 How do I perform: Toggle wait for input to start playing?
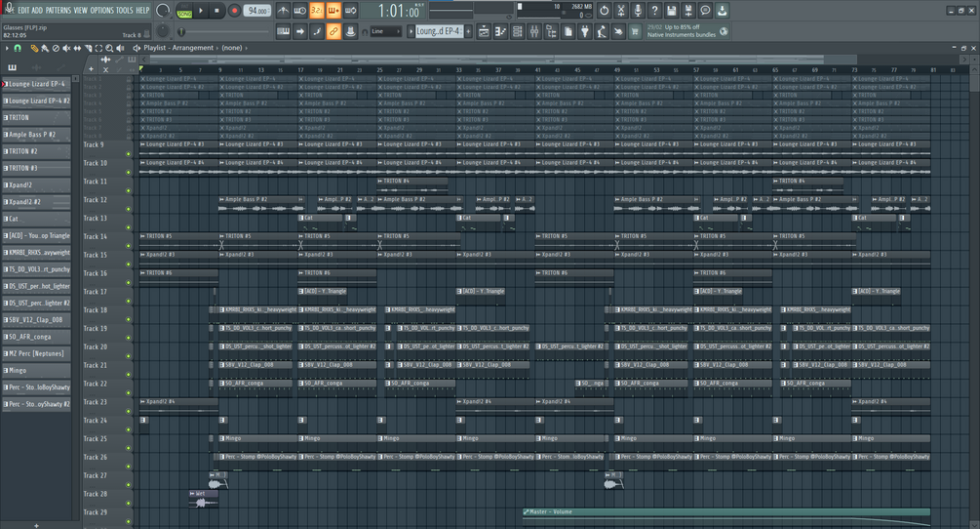point(300,11)
